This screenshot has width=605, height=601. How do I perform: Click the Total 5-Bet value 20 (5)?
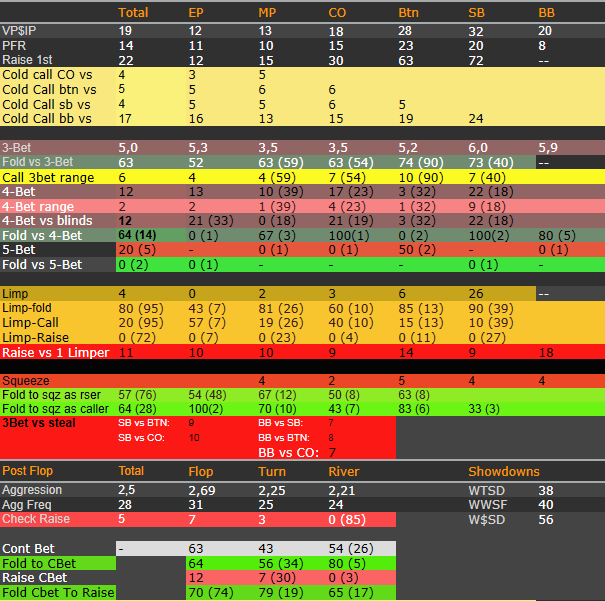coord(137,250)
